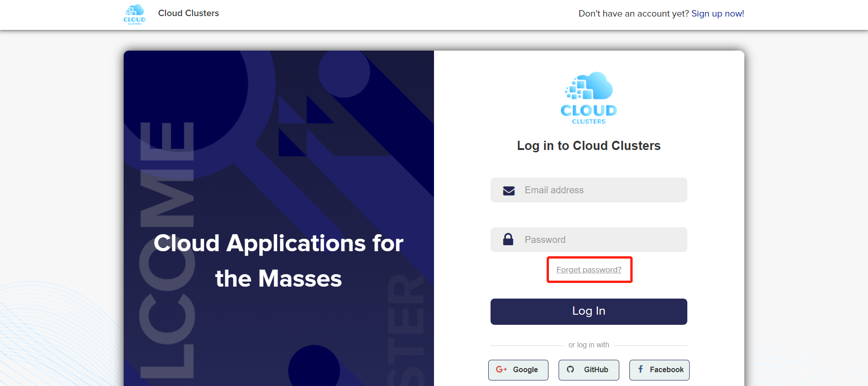Click the envelope icon in the email field
This screenshot has height=386, width=868.
point(508,190)
